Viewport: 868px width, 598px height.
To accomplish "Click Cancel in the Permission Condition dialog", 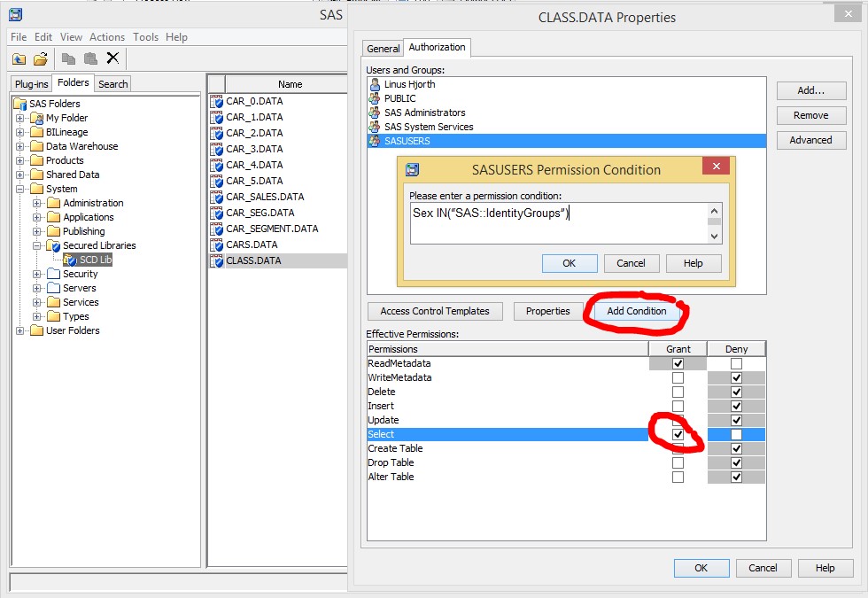I will pos(631,264).
